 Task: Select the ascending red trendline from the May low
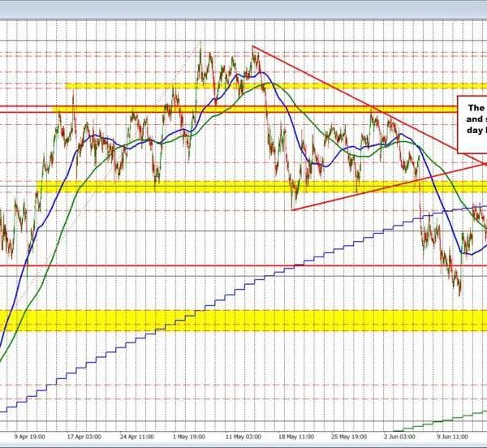[388, 187]
